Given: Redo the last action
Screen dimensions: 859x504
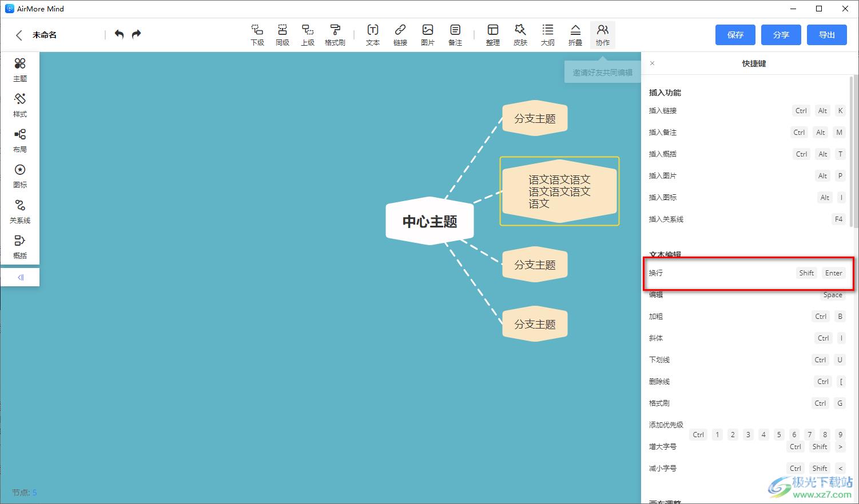Looking at the screenshot, I should tap(136, 34).
